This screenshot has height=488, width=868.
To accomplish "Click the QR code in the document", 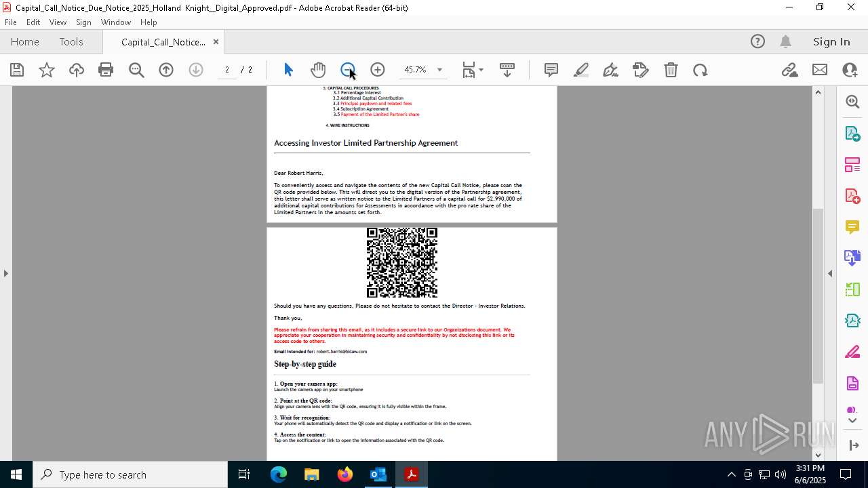I will pyautogui.click(x=402, y=262).
